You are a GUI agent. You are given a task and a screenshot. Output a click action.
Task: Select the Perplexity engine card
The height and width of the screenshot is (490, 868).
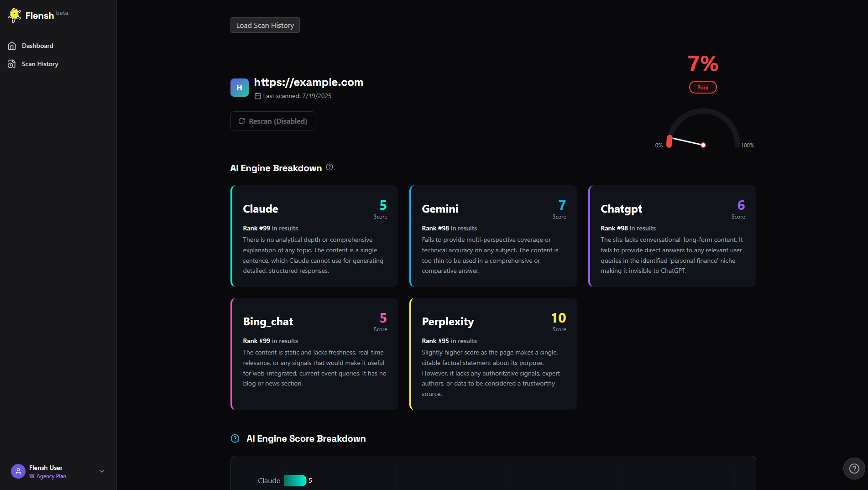click(493, 354)
